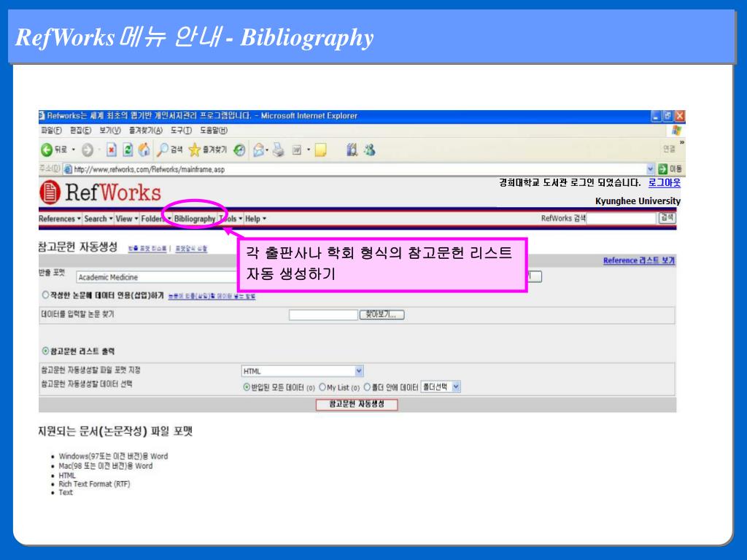The width and height of the screenshot is (747, 560).
Task: Select the 참고문헌 리스트 출력 radio
Action: [x=45, y=351]
